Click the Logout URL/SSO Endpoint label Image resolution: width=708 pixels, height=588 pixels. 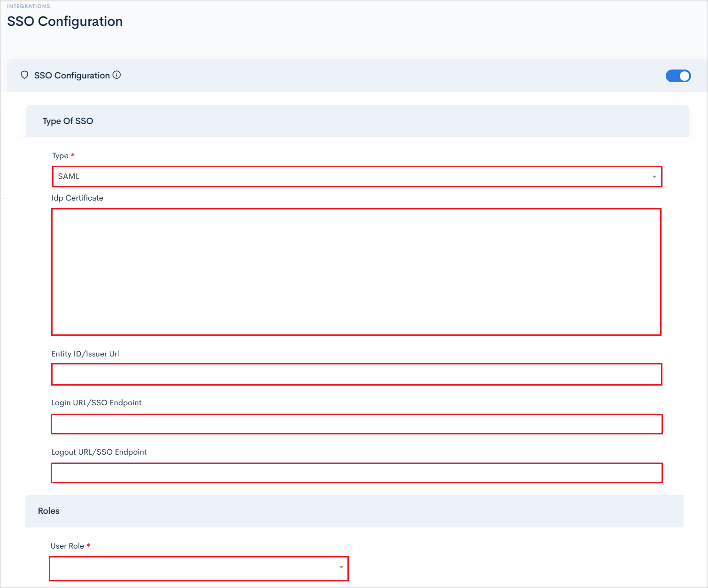pyautogui.click(x=99, y=452)
